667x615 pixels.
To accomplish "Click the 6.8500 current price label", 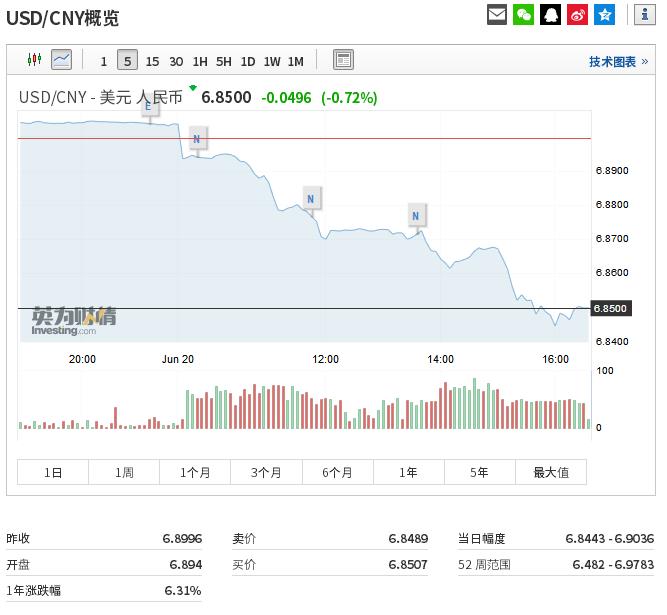I will (610, 308).
